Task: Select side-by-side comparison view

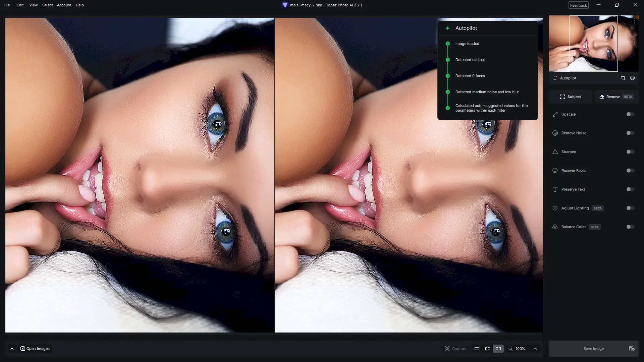Action: click(x=498, y=349)
